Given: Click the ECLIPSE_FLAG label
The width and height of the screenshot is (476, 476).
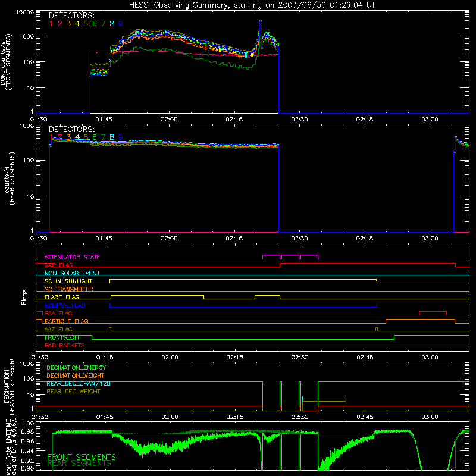Looking at the screenshot, I should coord(65,305).
